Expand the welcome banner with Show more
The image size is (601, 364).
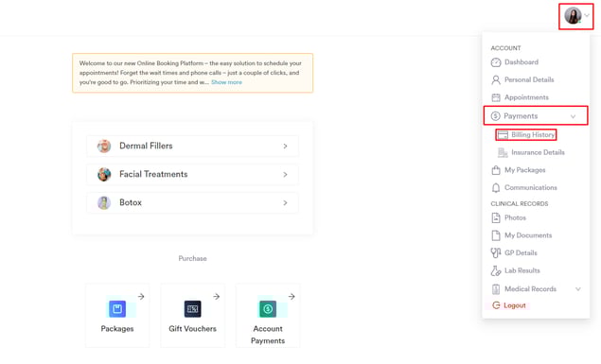click(x=226, y=82)
